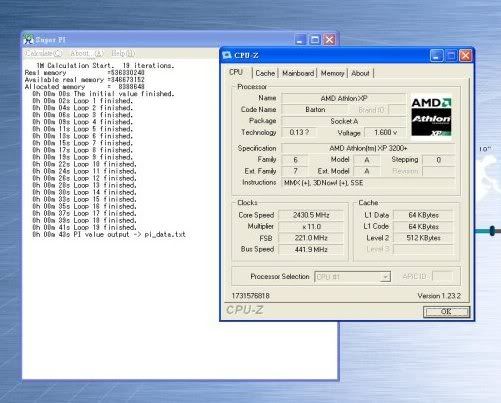Click the 1M Calculation Start line

105,66
